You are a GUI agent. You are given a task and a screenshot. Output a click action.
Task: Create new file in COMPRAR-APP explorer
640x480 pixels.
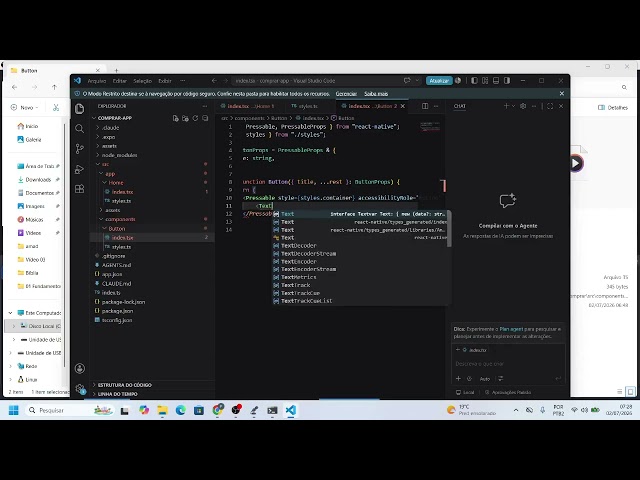(176, 118)
